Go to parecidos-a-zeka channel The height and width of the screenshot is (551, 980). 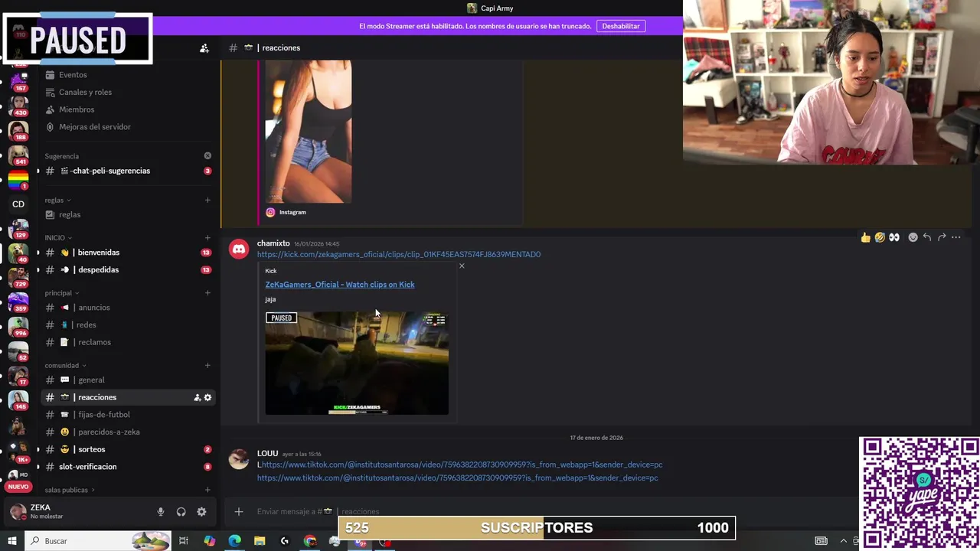(127, 432)
